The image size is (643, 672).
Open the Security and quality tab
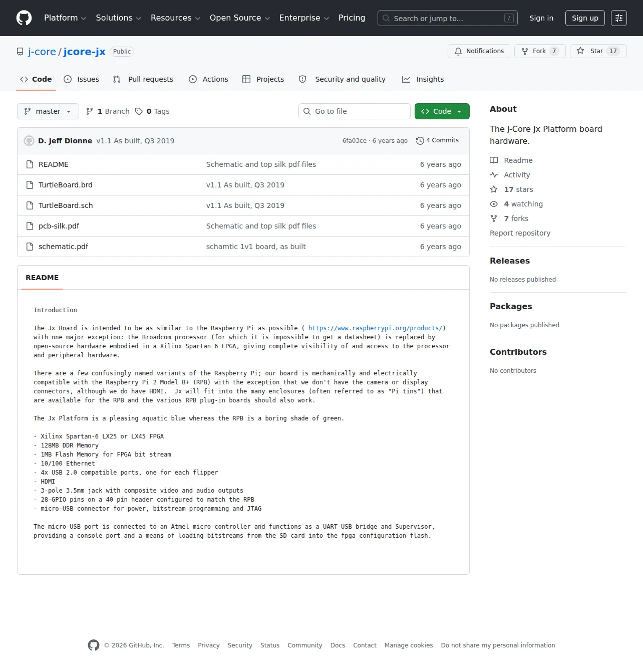[x=343, y=79]
